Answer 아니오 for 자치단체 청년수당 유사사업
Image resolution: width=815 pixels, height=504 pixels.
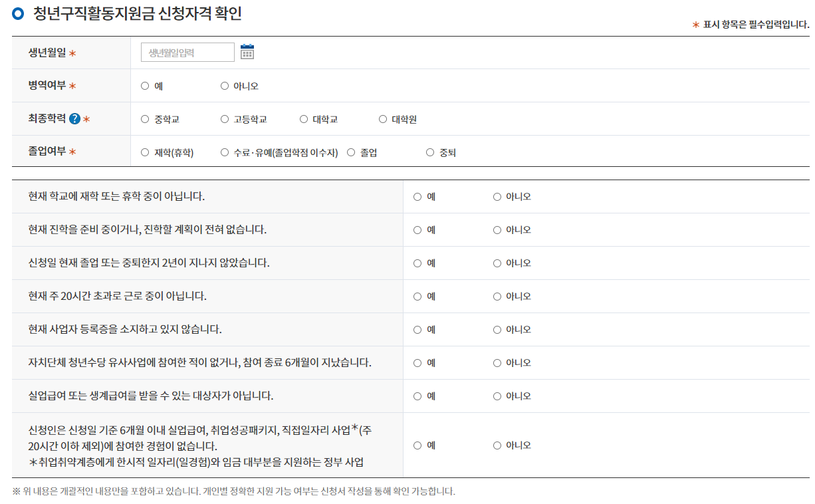click(x=497, y=363)
